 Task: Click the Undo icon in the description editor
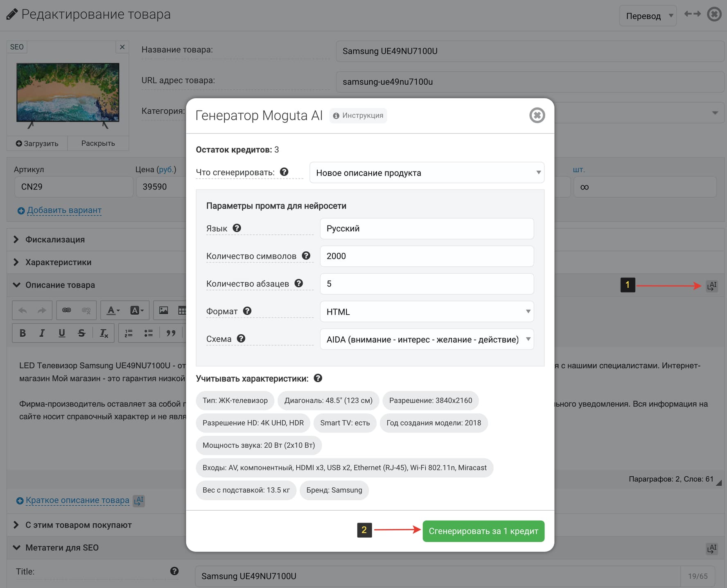pyautogui.click(x=23, y=310)
